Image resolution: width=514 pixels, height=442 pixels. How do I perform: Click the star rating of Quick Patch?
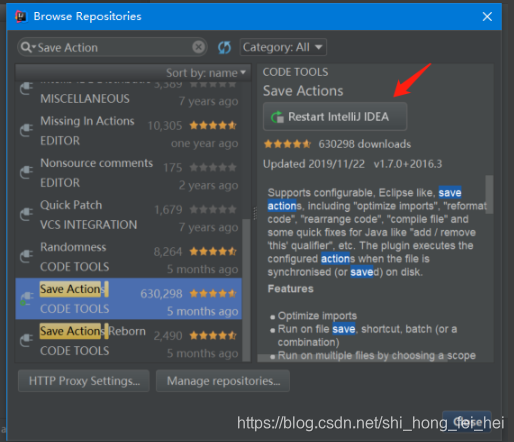click(213, 210)
